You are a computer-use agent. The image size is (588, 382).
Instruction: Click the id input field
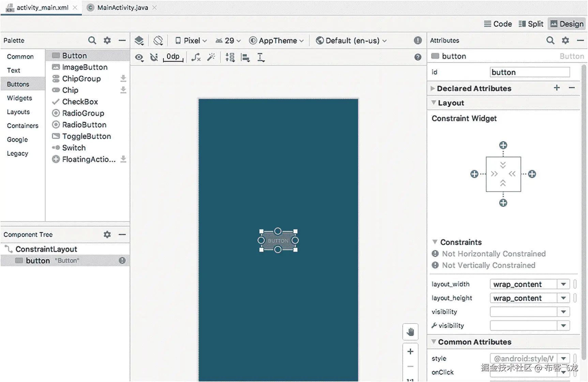pos(530,72)
